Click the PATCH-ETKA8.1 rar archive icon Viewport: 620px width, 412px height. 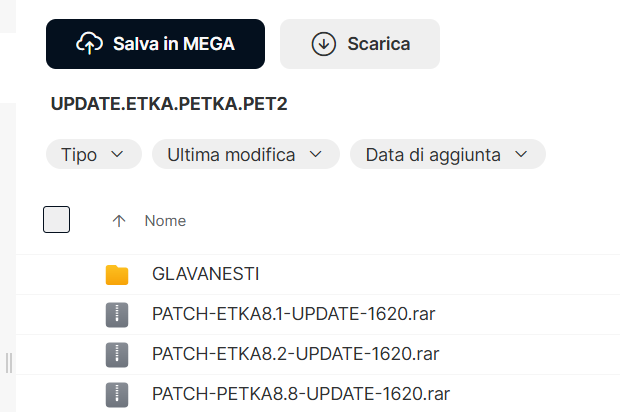[x=117, y=314]
